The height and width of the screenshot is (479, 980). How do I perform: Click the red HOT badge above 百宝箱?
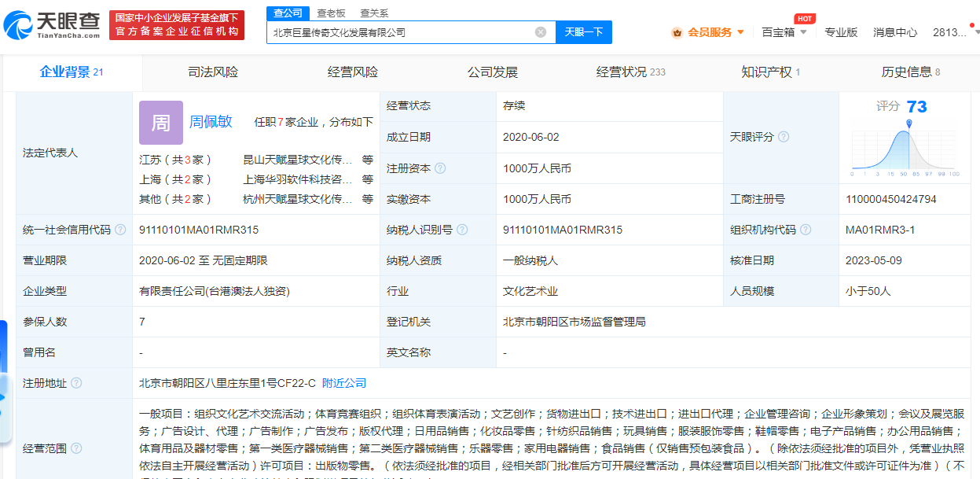pyautogui.click(x=804, y=19)
